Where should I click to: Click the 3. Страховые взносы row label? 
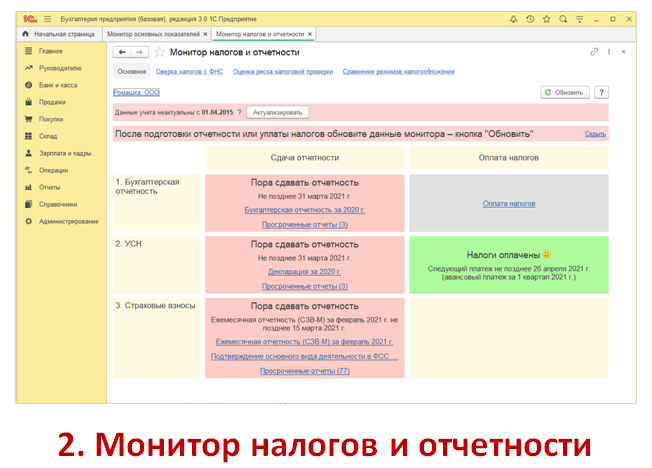[x=155, y=305]
